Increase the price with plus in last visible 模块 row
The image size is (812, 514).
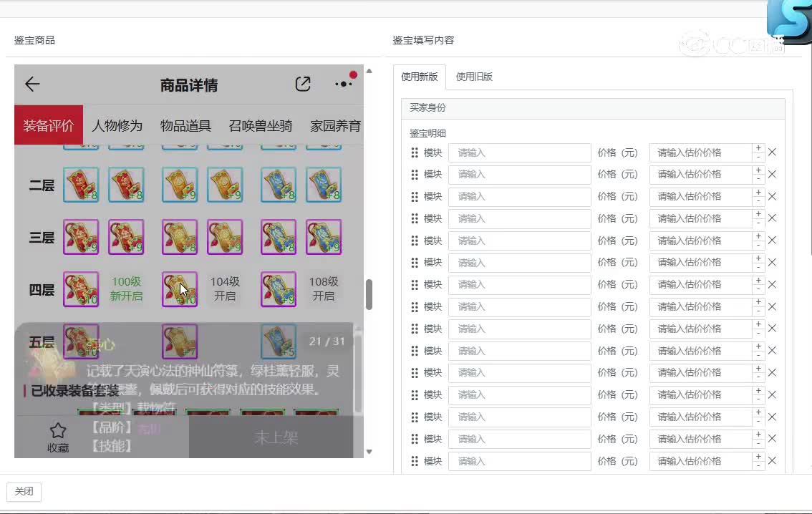coord(758,457)
